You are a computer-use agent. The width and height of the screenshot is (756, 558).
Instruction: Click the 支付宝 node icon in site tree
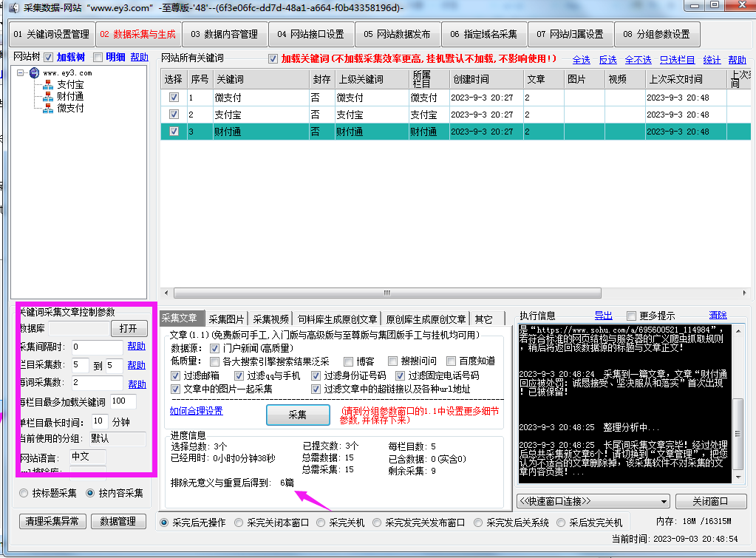tap(48, 85)
